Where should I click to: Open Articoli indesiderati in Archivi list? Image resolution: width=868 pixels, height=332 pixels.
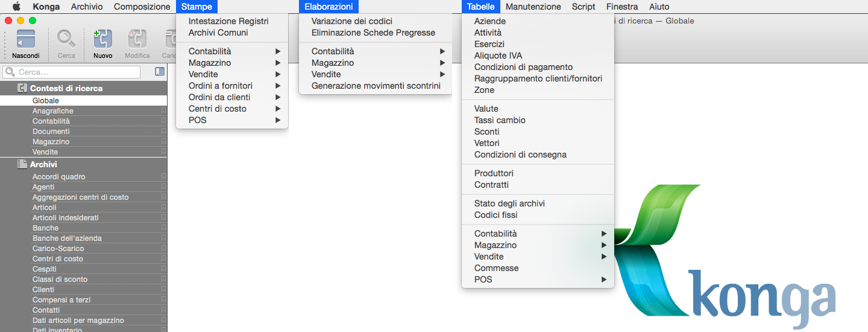pyautogui.click(x=65, y=218)
